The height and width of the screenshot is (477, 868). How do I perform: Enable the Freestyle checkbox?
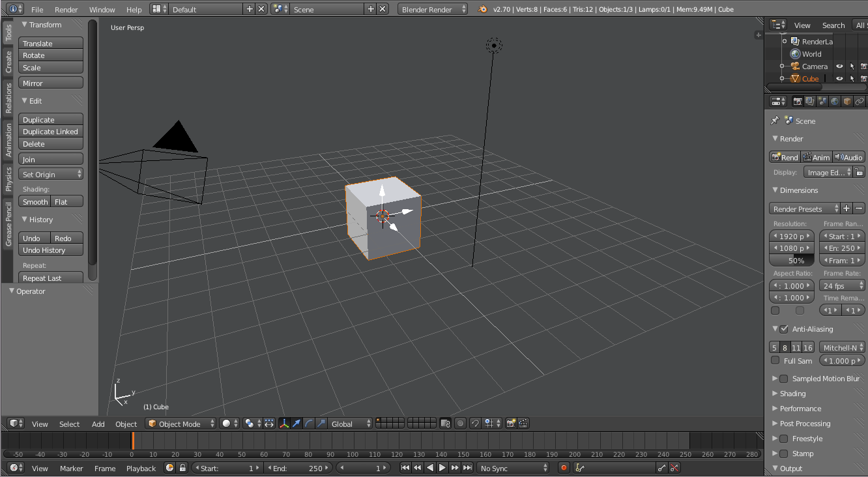pos(784,439)
